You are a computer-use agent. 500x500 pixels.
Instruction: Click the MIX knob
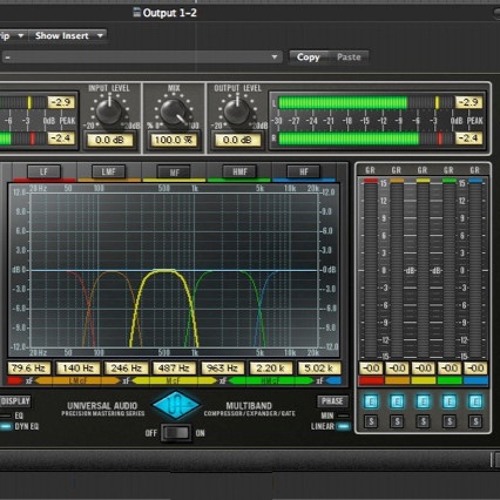click(174, 111)
